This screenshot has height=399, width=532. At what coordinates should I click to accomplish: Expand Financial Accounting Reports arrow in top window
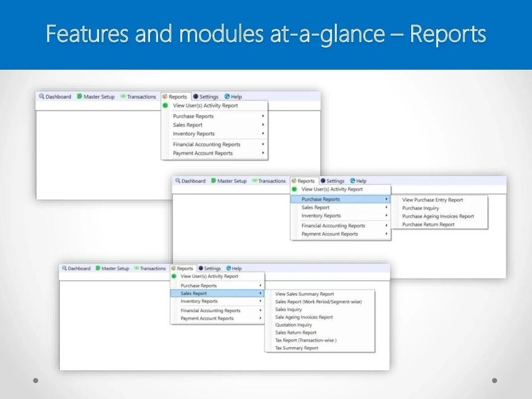point(263,144)
